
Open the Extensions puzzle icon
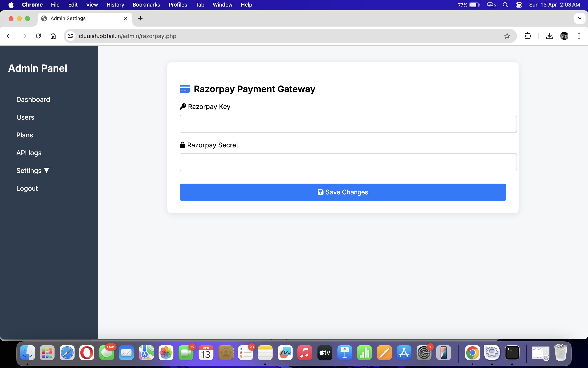point(528,36)
